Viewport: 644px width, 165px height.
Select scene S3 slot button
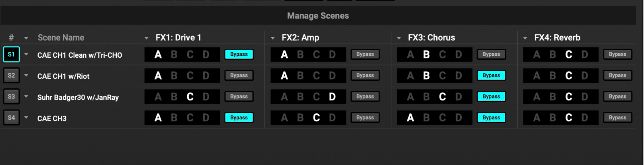pyautogui.click(x=11, y=97)
